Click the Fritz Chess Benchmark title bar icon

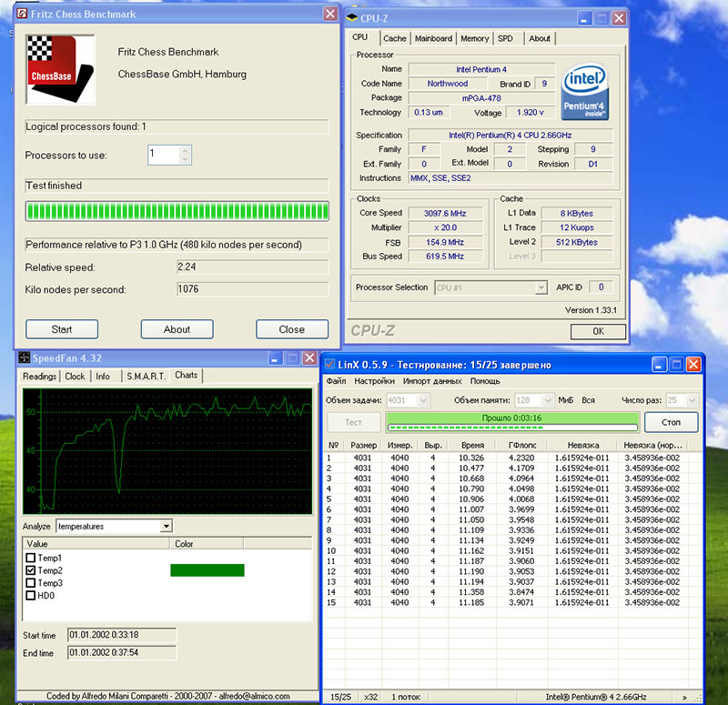22,14
